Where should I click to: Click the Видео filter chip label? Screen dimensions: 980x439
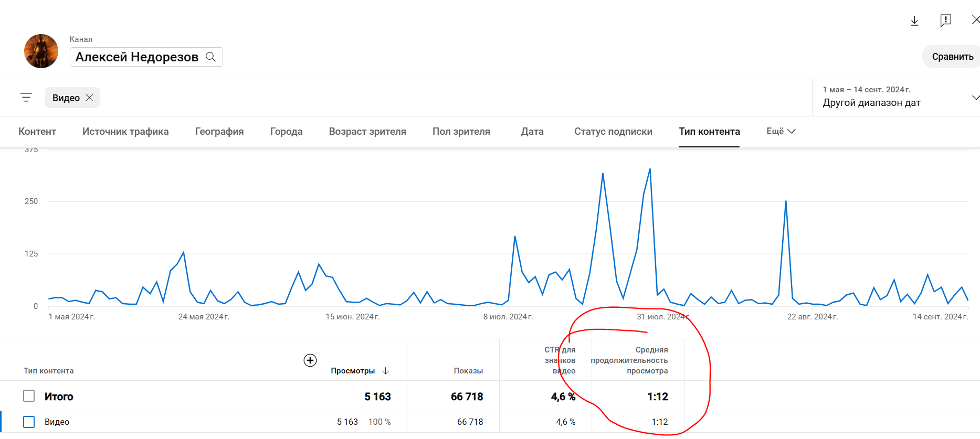tap(66, 98)
